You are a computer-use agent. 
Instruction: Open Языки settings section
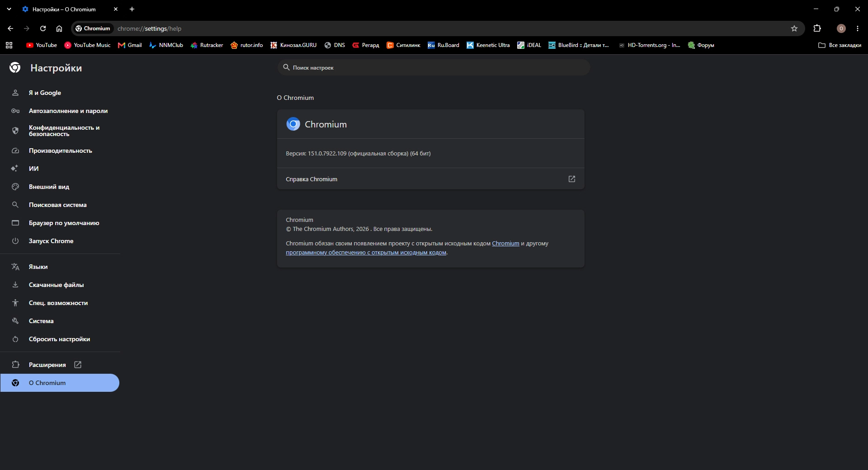pos(60,267)
